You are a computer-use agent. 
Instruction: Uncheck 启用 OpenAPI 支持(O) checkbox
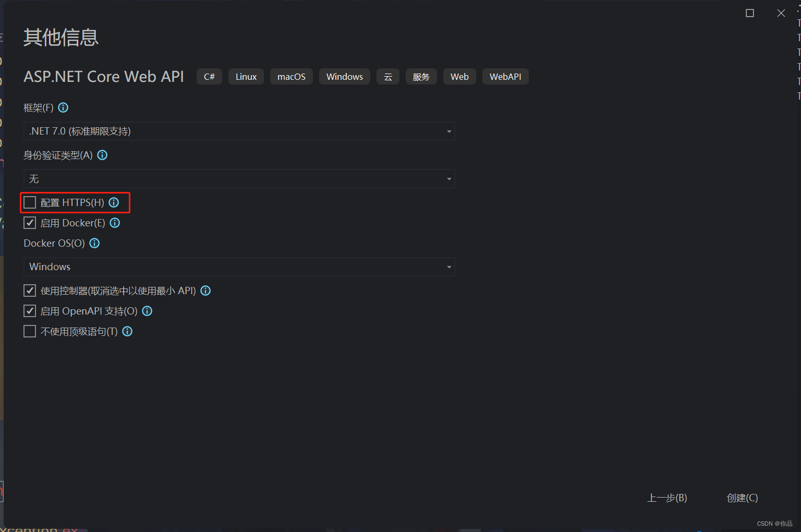point(30,311)
